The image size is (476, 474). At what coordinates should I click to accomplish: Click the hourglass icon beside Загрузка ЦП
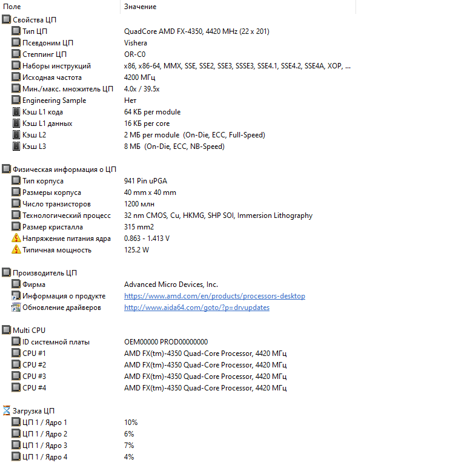(7, 410)
